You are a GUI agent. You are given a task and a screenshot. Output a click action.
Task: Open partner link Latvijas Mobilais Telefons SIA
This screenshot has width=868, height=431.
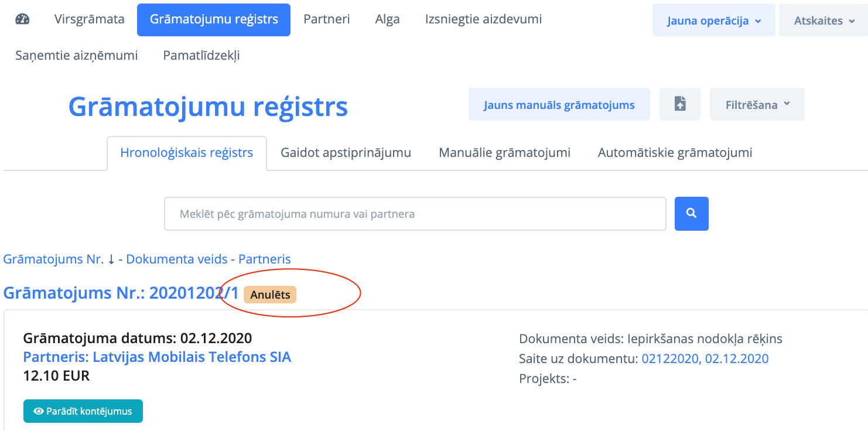tap(157, 357)
